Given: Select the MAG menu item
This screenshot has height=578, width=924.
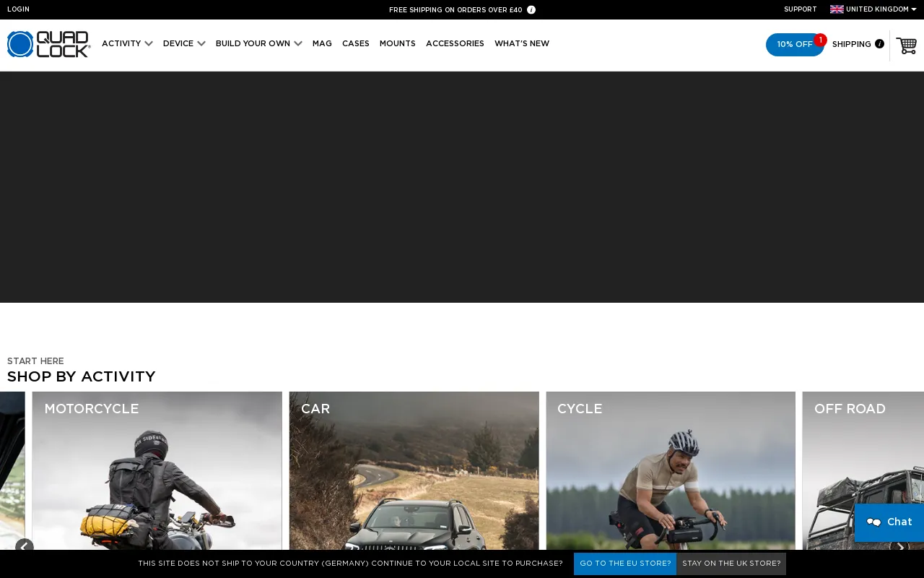Looking at the screenshot, I should (322, 44).
